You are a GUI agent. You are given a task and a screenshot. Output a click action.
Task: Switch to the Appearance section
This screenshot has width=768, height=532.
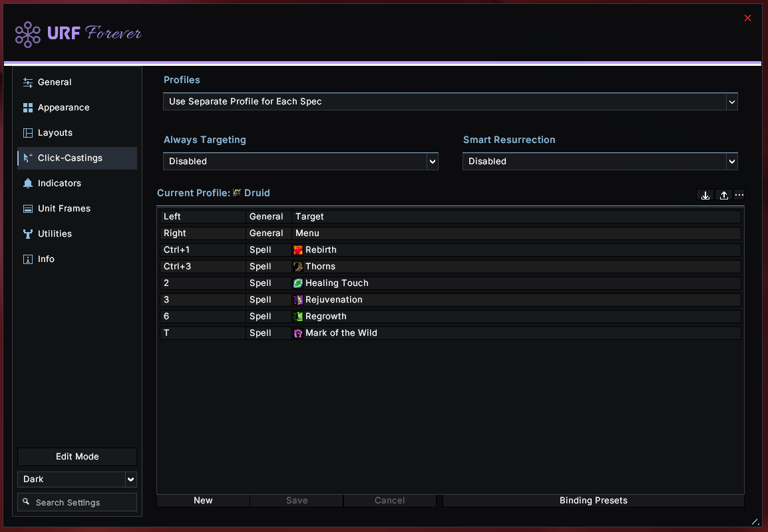(77, 108)
